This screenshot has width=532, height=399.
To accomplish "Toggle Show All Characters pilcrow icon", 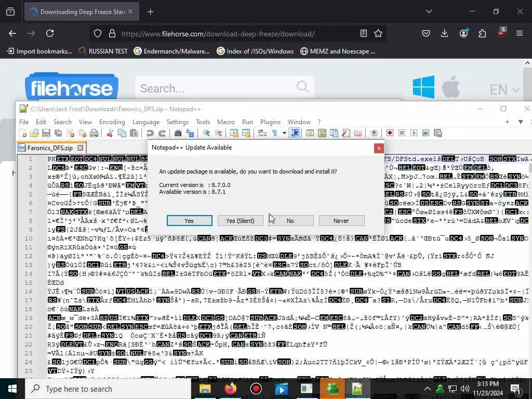I will [x=274, y=133].
